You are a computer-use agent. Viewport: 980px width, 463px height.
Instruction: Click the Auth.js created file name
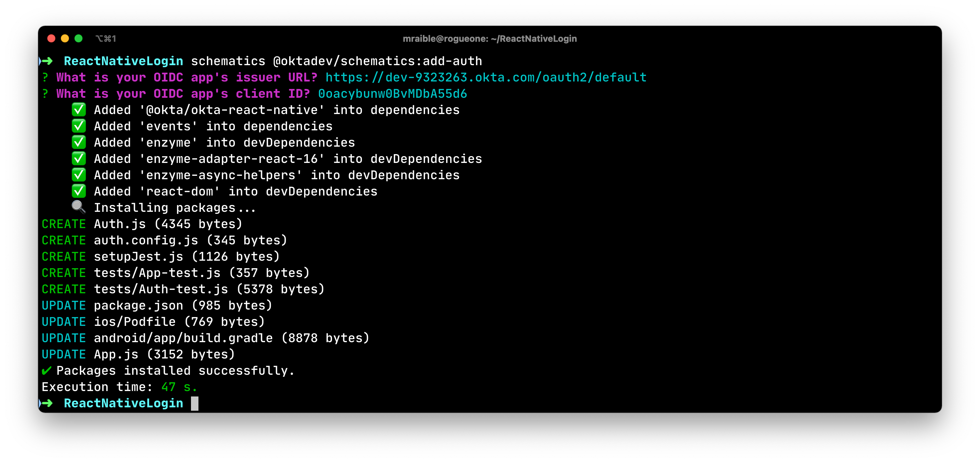[120, 224]
